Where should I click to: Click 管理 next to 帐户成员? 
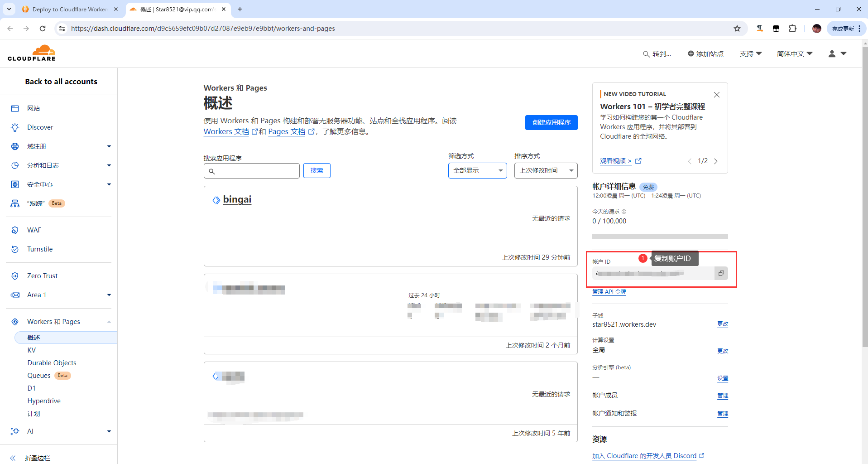click(x=723, y=396)
